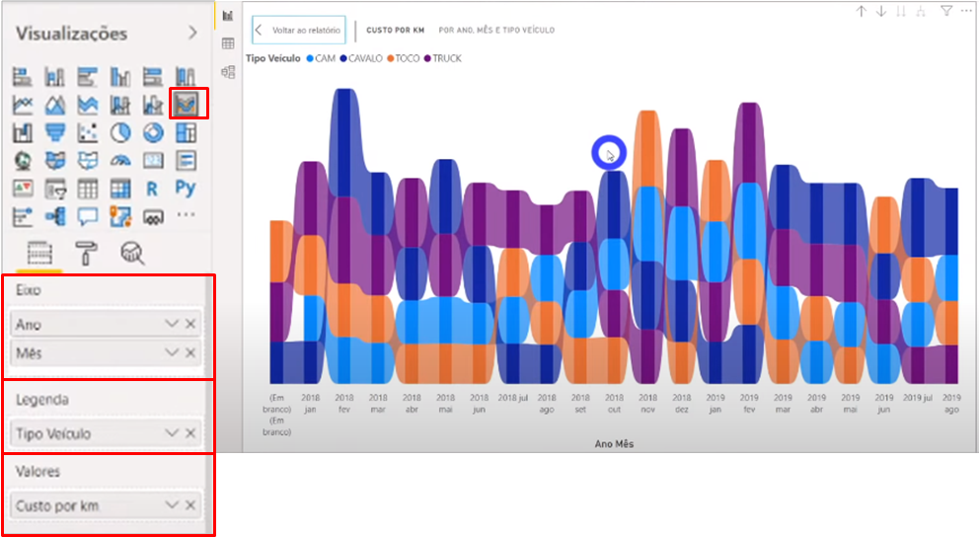This screenshot has width=980, height=538.
Task: Click the CAVALO legend color marker
Action: [343, 58]
